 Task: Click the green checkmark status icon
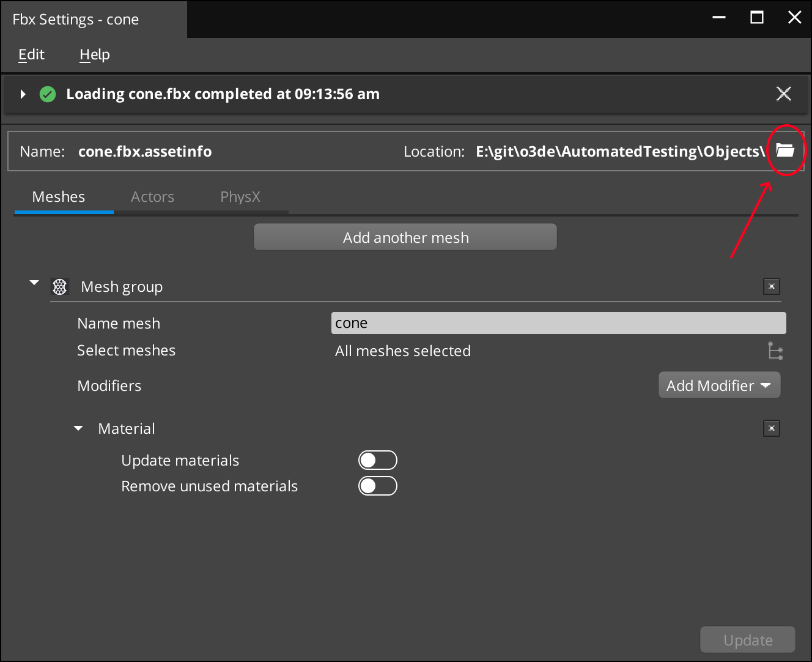pyautogui.click(x=48, y=94)
